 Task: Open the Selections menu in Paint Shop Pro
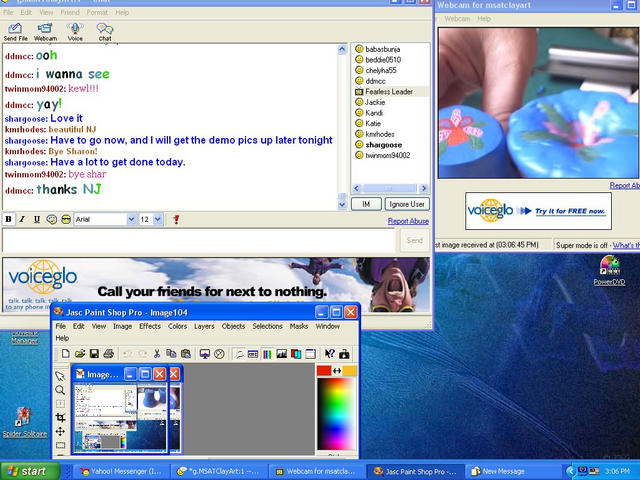(x=267, y=326)
